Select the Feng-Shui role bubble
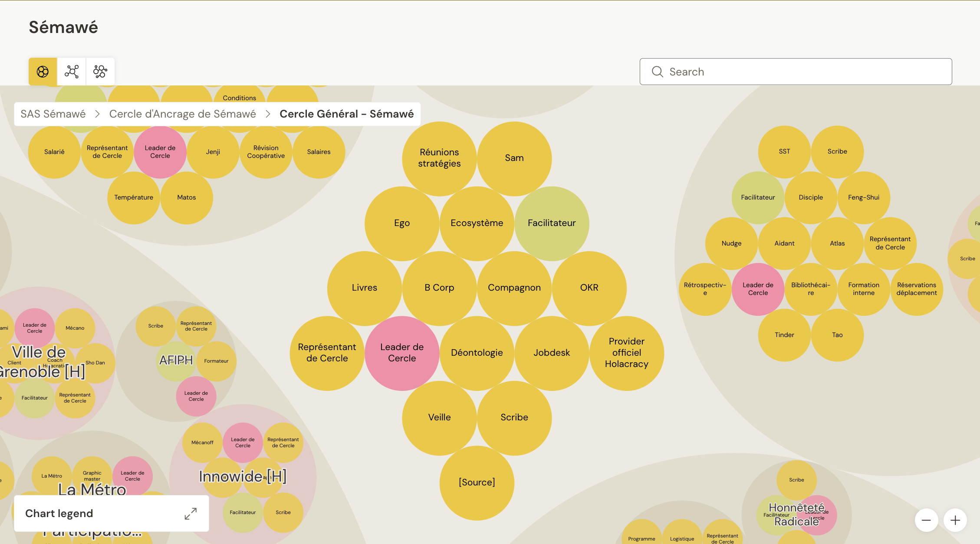980x544 pixels. pos(864,197)
